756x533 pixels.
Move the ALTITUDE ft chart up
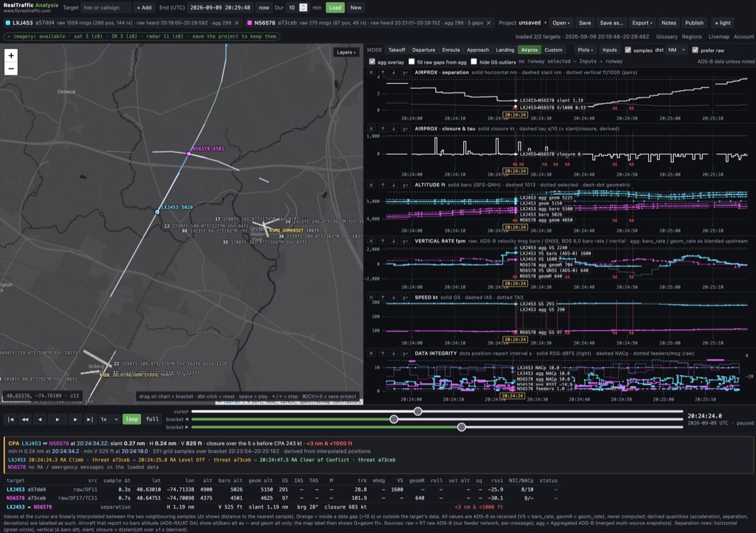(382, 185)
